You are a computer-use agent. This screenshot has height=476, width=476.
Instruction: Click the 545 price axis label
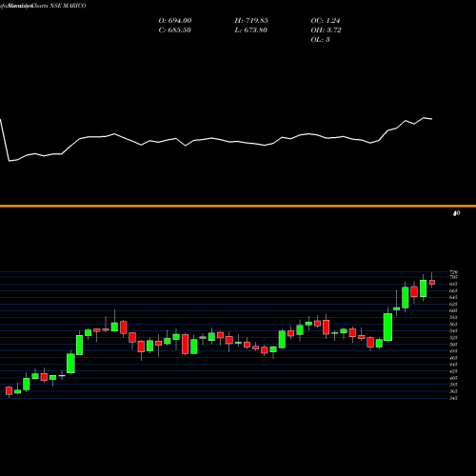[x=453, y=330]
